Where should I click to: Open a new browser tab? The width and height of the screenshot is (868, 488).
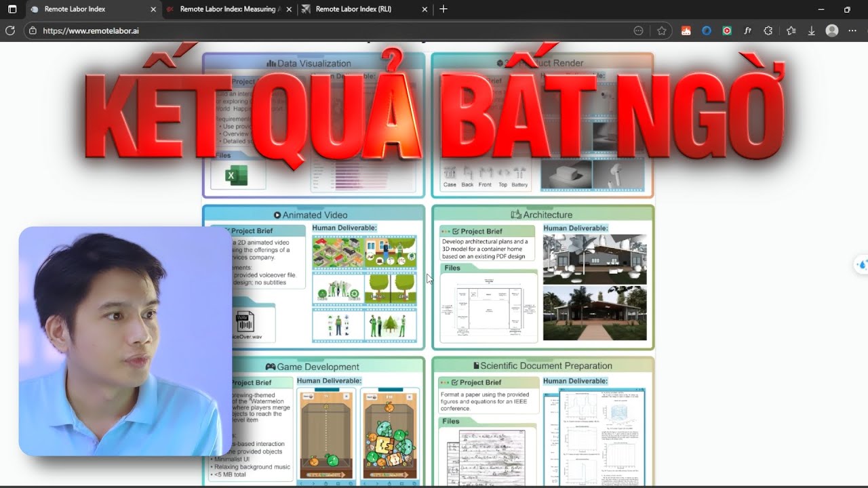point(443,9)
